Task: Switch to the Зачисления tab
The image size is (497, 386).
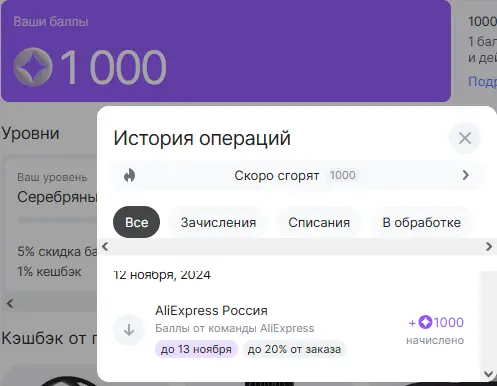Action: 218,222
